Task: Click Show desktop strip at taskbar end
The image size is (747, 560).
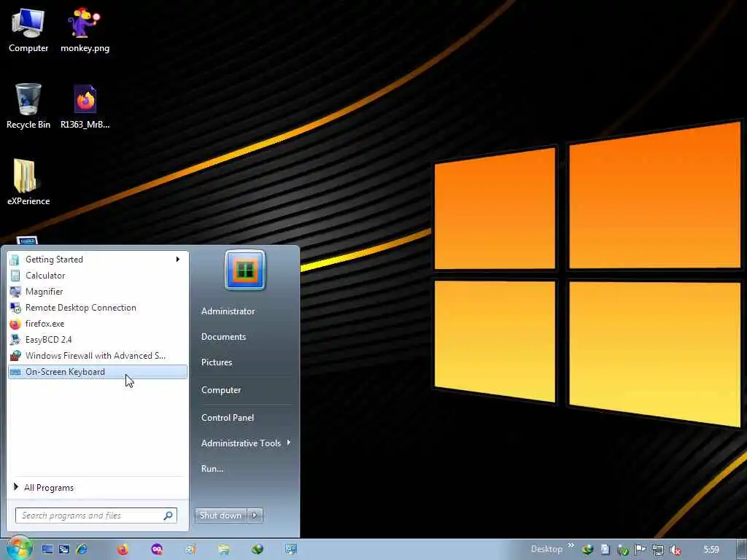Action: pos(741,550)
